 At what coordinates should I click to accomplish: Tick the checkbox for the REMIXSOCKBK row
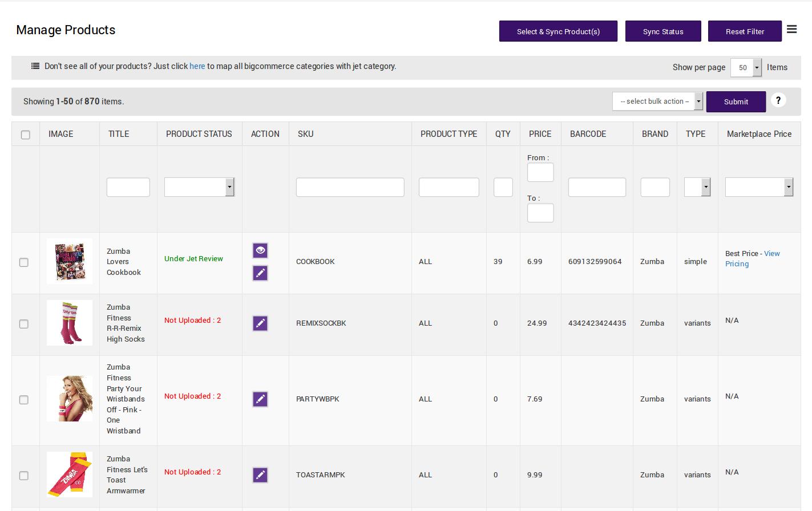[24, 323]
